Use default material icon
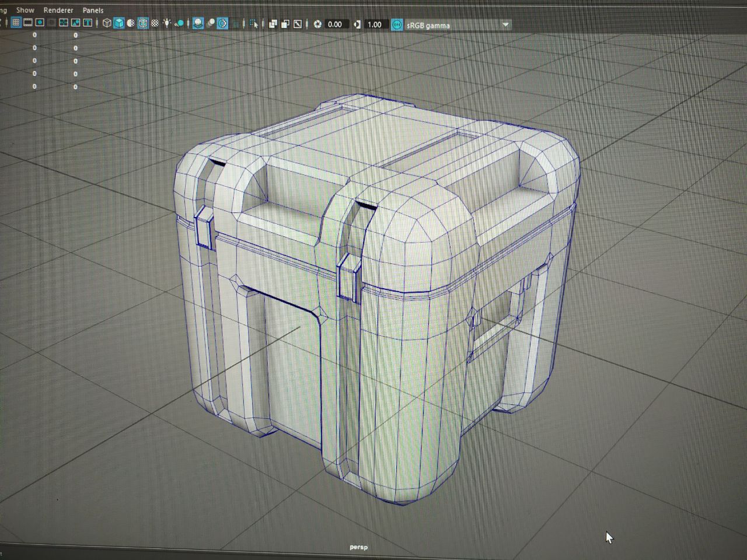The width and height of the screenshot is (747, 560). (x=131, y=23)
